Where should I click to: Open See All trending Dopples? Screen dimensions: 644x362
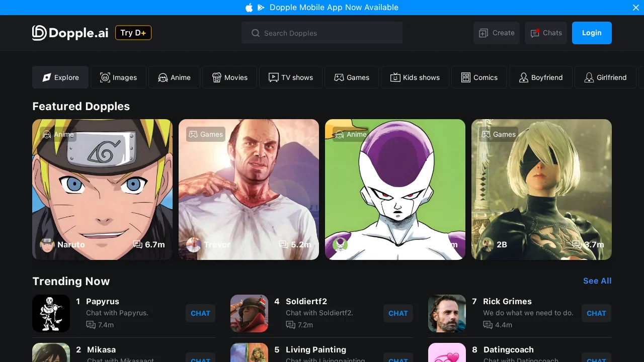597,281
